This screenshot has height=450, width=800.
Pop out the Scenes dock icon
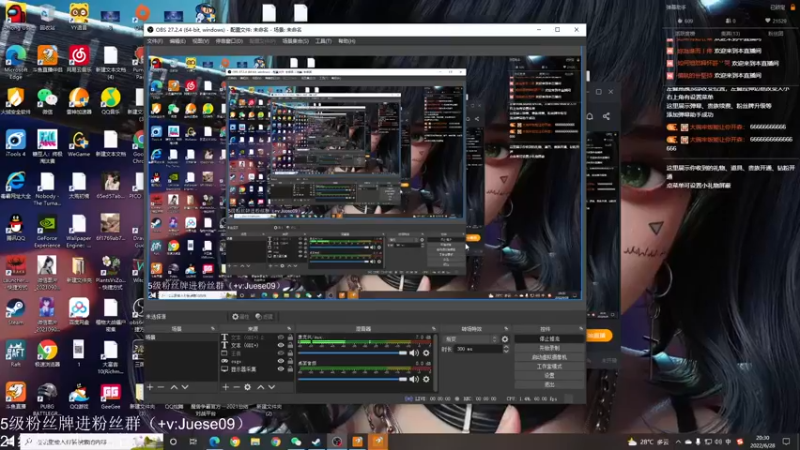coord(213,329)
